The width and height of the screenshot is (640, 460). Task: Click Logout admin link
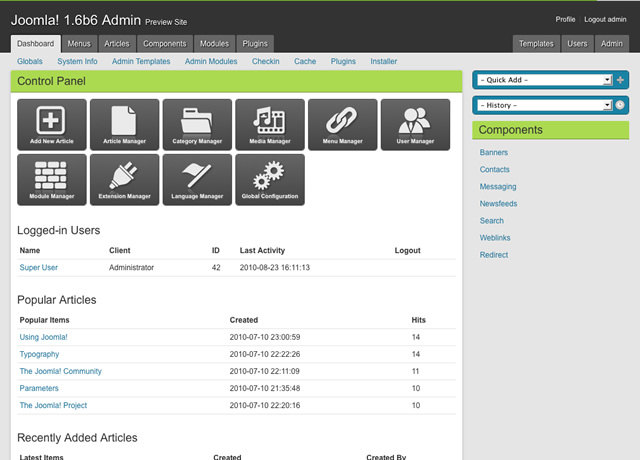(x=605, y=19)
